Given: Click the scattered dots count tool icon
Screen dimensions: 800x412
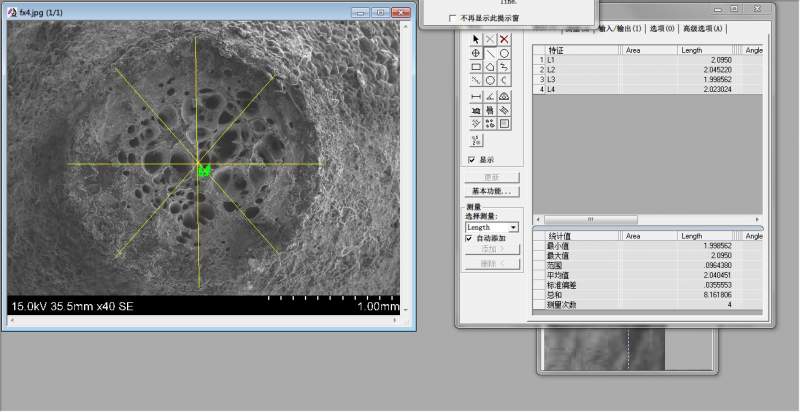Looking at the screenshot, I should 490,124.
